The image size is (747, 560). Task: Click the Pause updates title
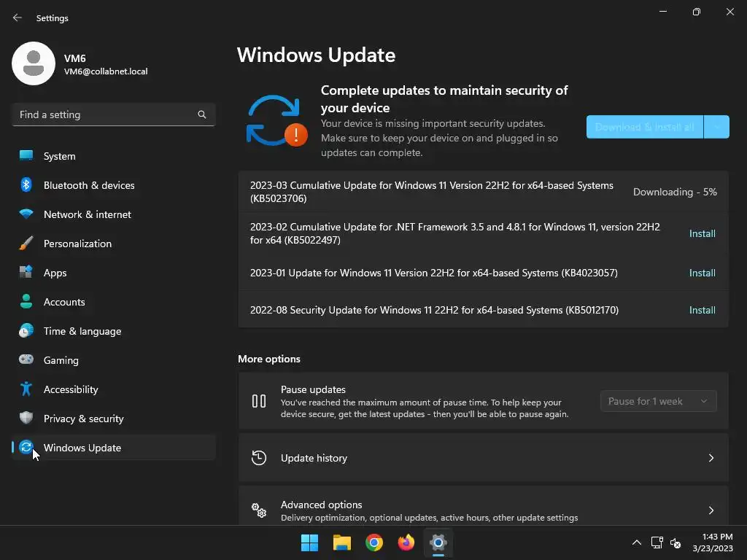click(313, 389)
